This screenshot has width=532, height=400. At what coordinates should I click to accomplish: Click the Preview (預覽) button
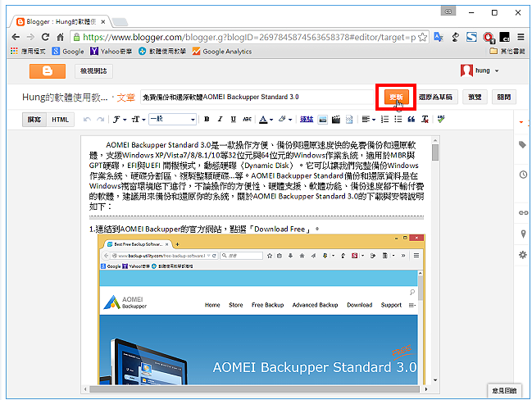475,97
